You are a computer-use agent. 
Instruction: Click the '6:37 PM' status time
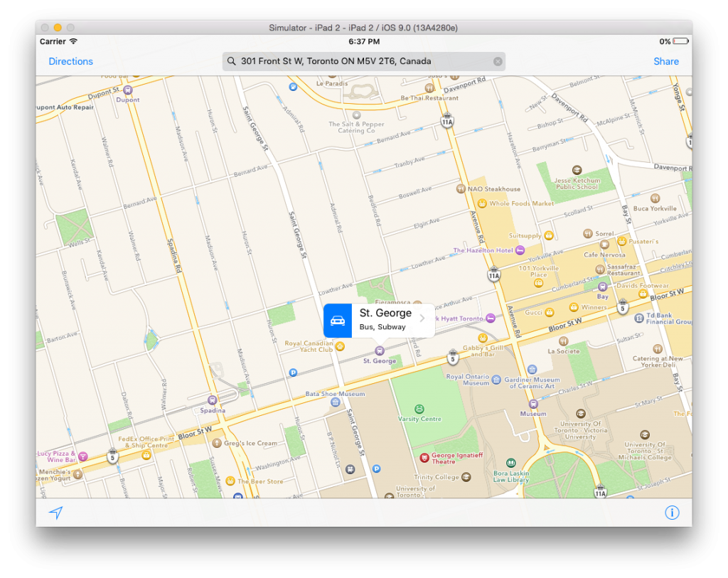pos(364,41)
